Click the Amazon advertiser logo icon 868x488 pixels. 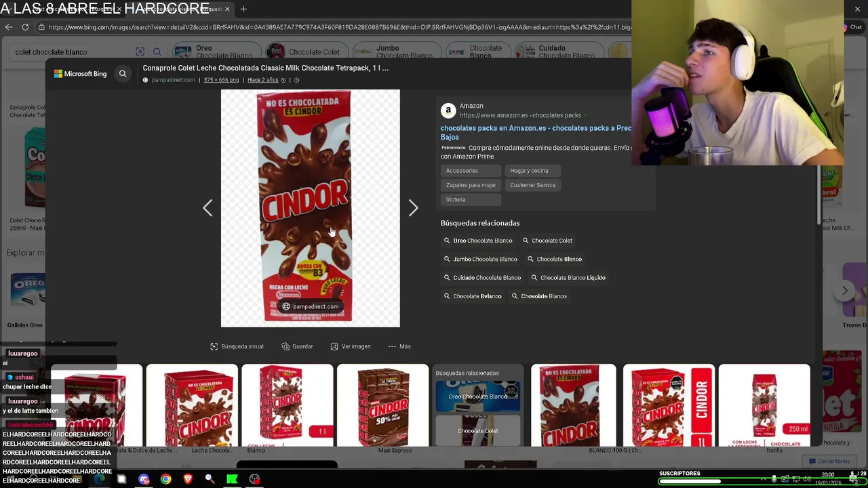click(448, 110)
